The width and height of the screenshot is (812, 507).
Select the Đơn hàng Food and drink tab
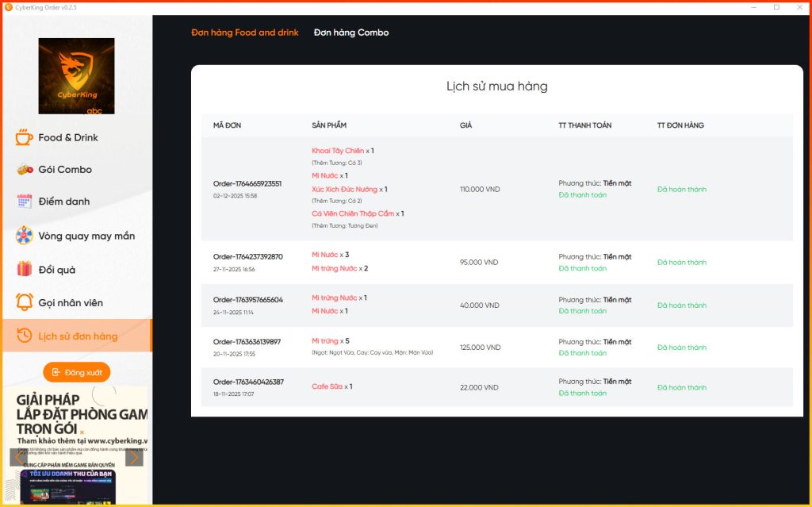[x=244, y=33]
